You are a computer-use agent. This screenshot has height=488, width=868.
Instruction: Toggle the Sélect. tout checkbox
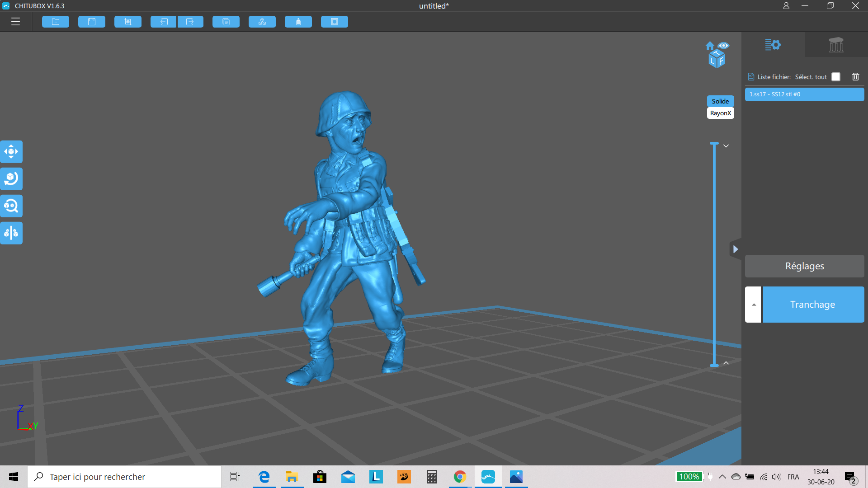836,77
